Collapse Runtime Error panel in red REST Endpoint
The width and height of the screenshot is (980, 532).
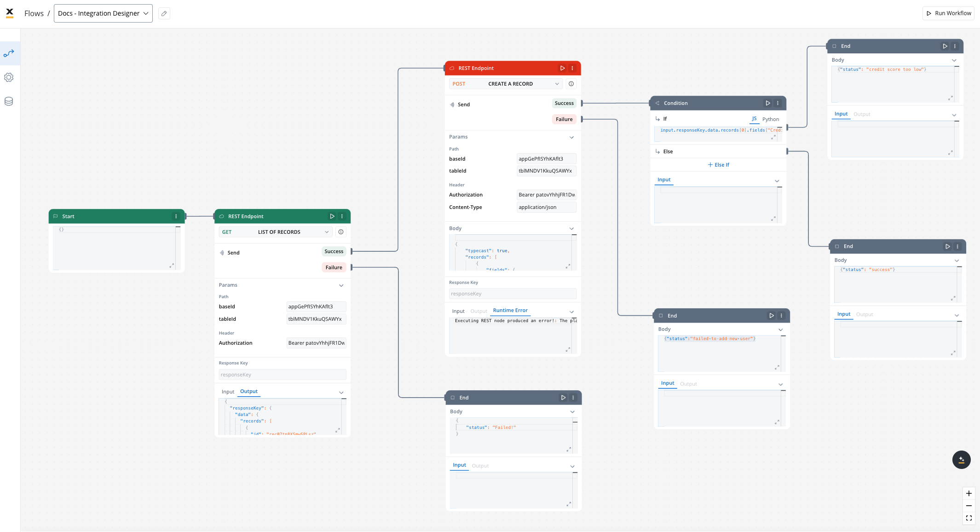tap(572, 312)
